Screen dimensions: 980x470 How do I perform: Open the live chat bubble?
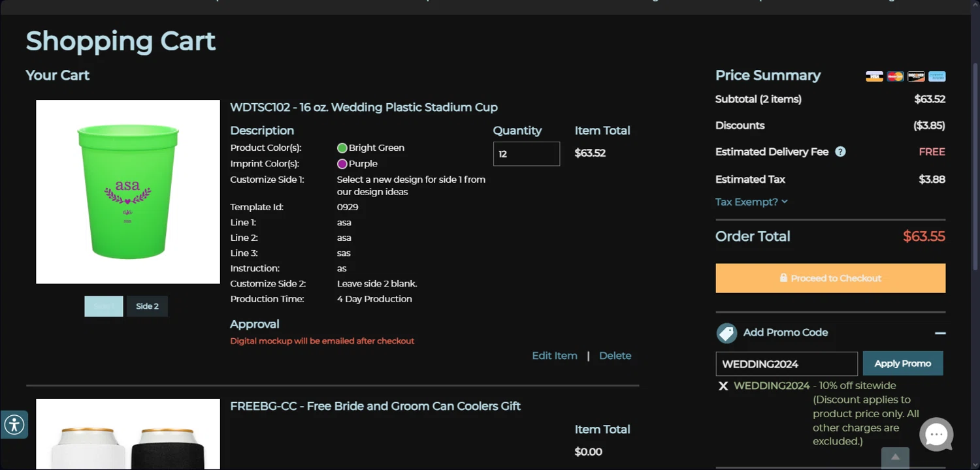[x=936, y=434]
